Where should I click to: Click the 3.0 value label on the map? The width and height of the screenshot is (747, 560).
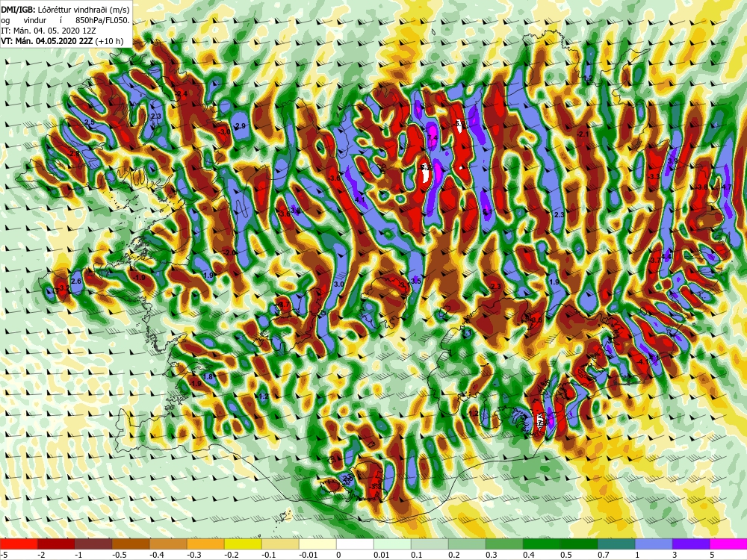[338, 284]
